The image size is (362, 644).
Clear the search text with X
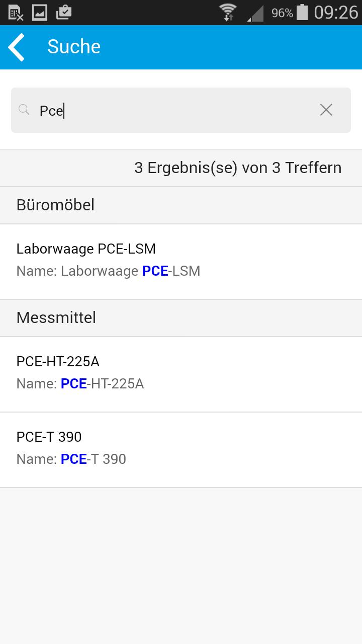(x=326, y=110)
